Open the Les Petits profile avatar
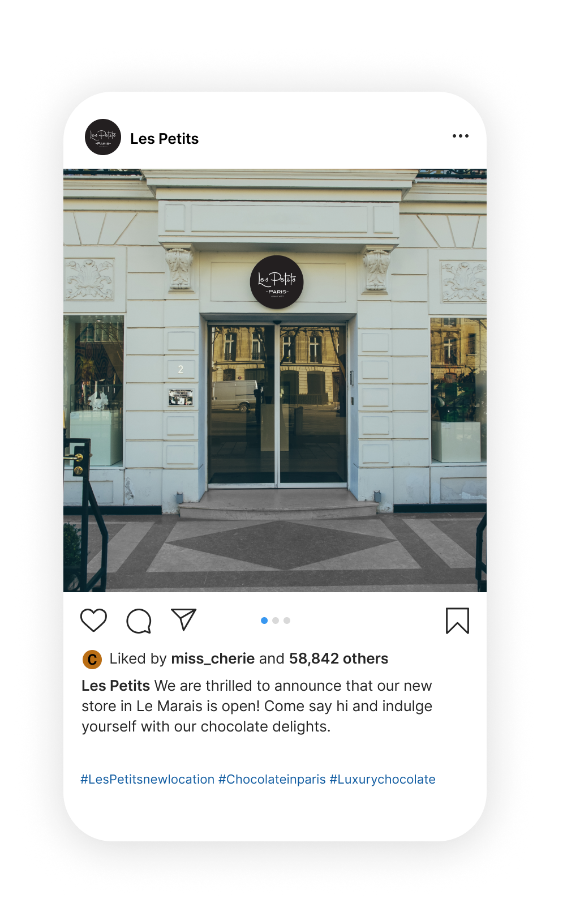Viewport: 567px width, 924px height. point(103,137)
